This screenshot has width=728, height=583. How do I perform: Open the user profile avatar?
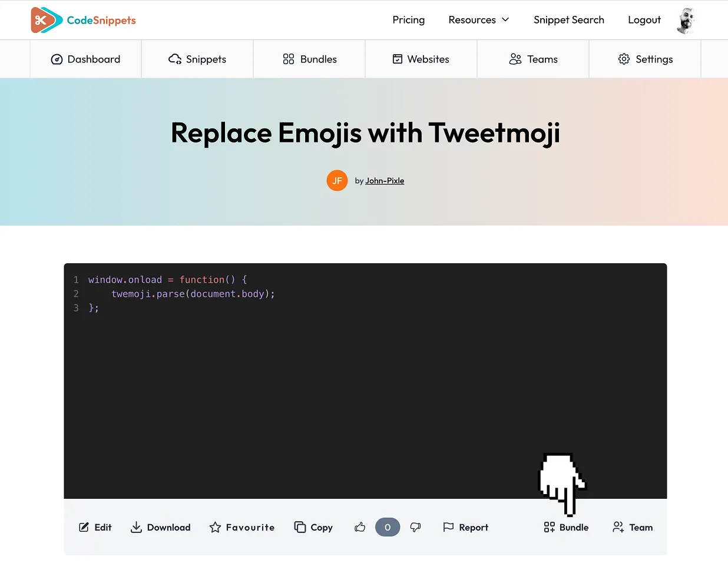[686, 21]
